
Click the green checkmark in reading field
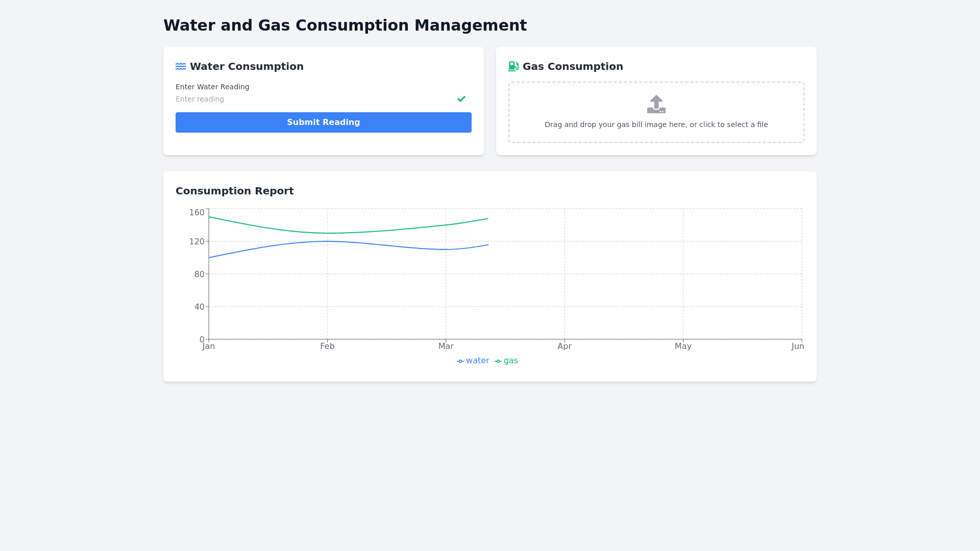461,99
